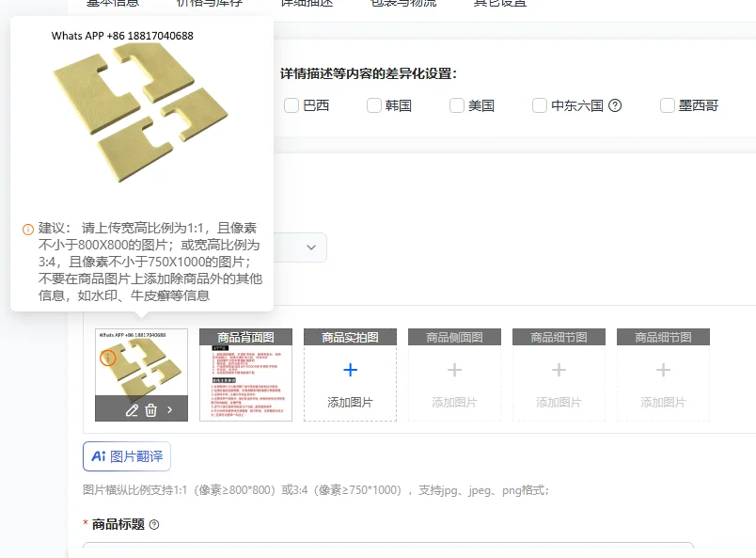Open the help icon beside 中东六国

tap(615, 105)
